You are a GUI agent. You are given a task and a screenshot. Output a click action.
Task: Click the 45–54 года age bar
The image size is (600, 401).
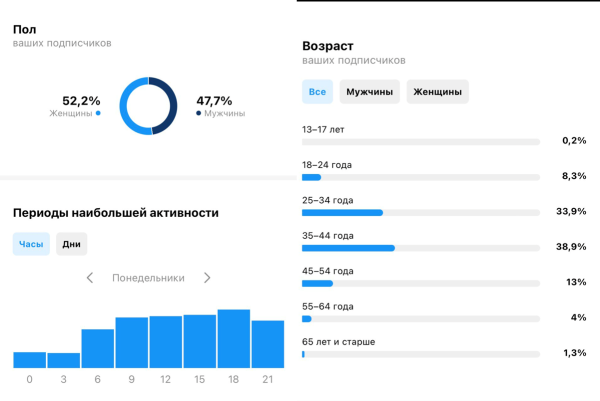(420, 283)
